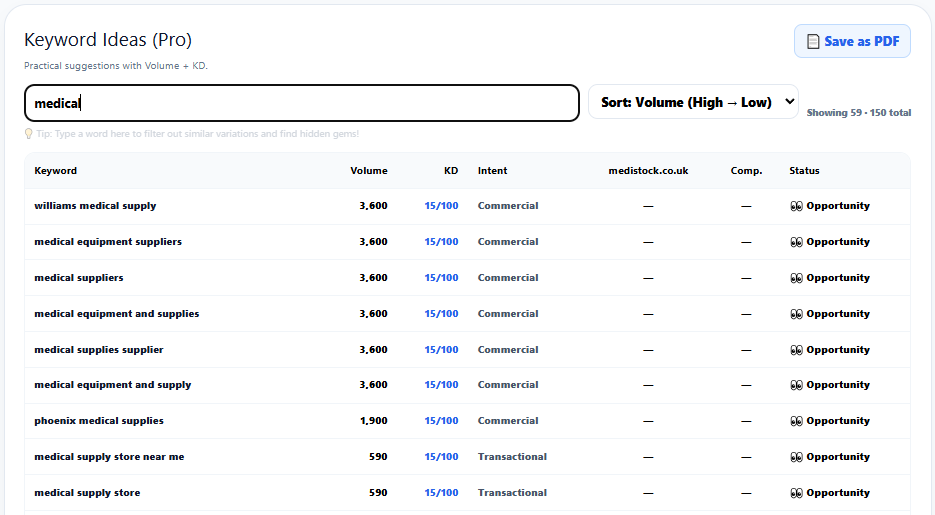935x515 pixels.
Task: Click eyes icon in phoenix medical supplies row
Action: coord(796,421)
